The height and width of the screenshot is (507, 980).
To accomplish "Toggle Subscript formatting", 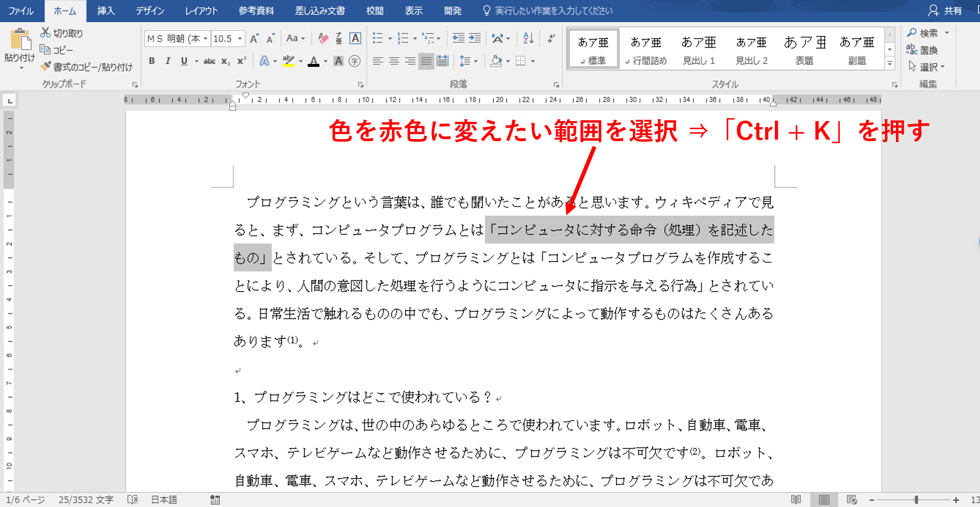I will click(226, 61).
